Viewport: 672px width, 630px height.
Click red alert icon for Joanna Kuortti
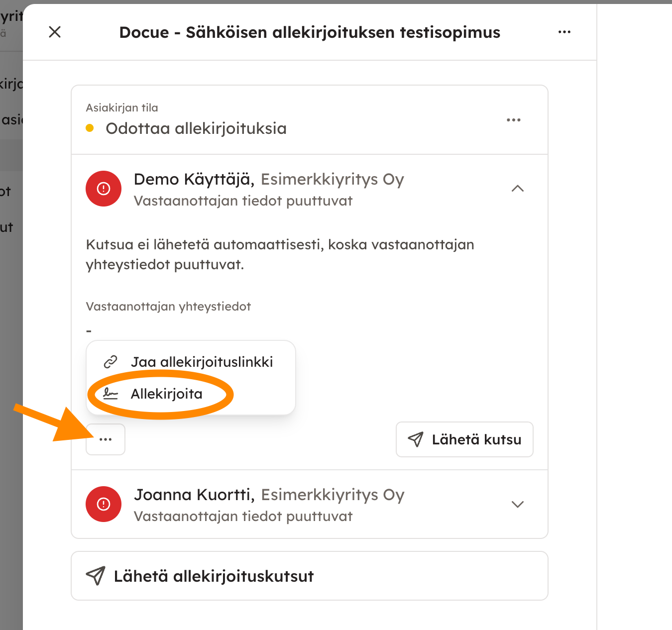[x=104, y=504]
